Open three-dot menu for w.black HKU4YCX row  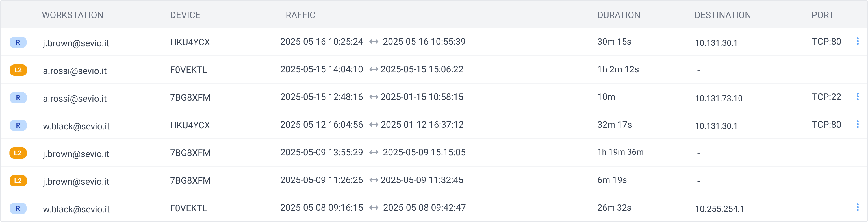click(x=858, y=125)
